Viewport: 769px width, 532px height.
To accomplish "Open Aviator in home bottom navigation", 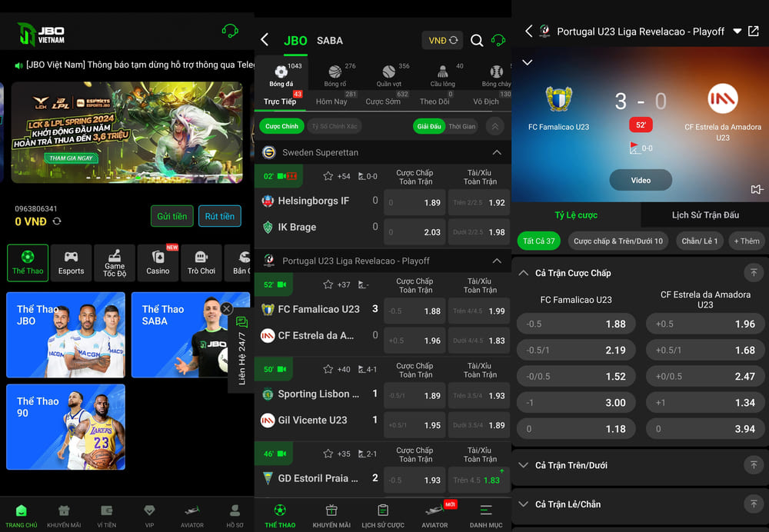I will [191, 517].
